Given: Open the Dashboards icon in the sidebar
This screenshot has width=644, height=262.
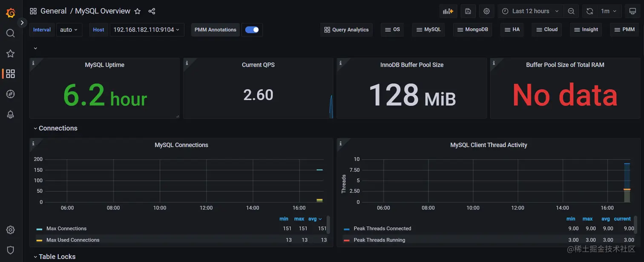Looking at the screenshot, I should tap(11, 74).
